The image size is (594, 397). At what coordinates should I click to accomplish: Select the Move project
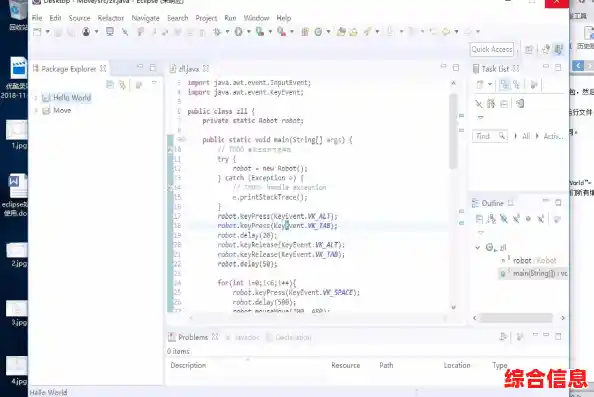pyautogui.click(x=57, y=111)
